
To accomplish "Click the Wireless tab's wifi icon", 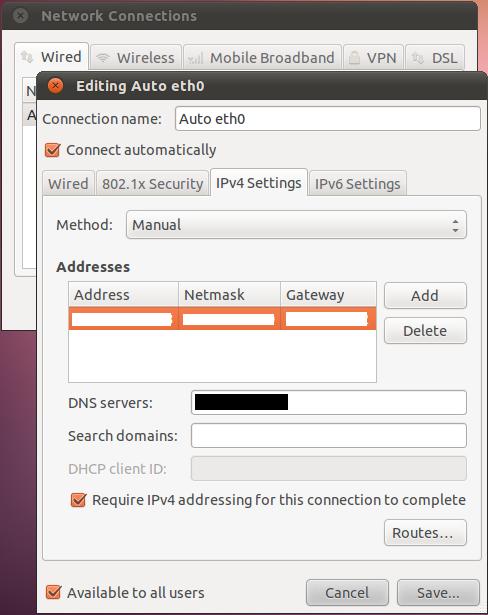I will (x=103, y=58).
